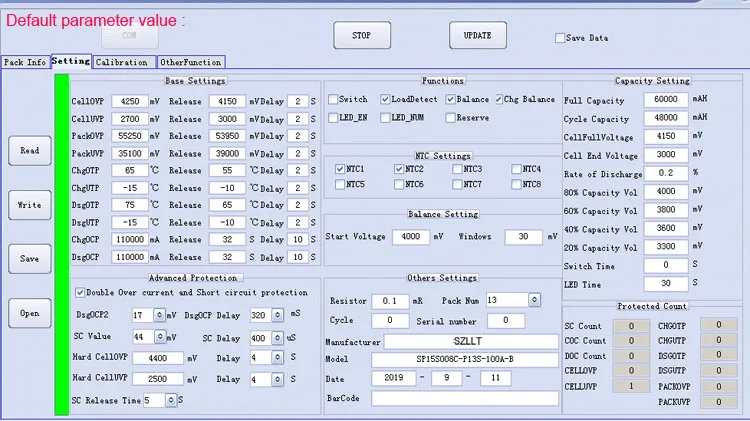Click the Hard CellOVP value field

(158, 358)
